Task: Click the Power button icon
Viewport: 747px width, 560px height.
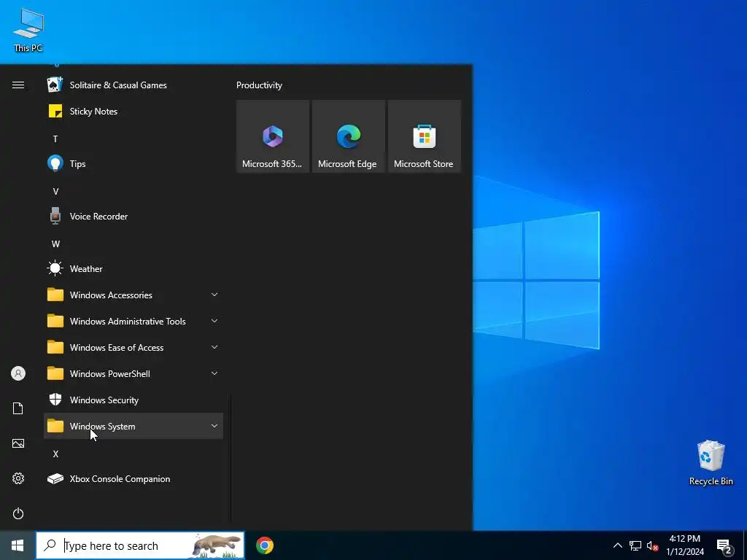Action: coord(18,513)
